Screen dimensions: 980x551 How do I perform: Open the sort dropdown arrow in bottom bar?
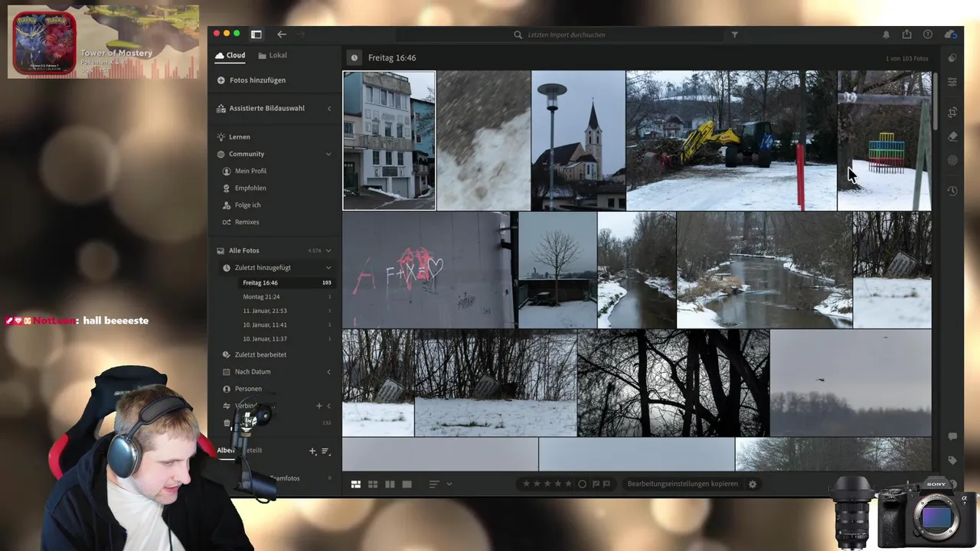click(x=449, y=484)
